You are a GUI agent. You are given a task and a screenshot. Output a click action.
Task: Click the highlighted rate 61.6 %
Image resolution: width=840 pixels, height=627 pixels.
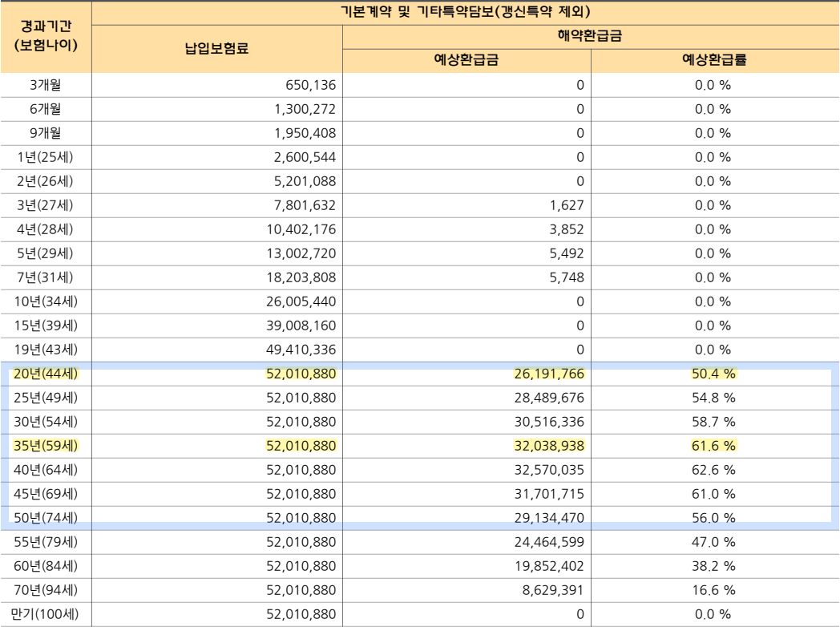coord(713,447)
